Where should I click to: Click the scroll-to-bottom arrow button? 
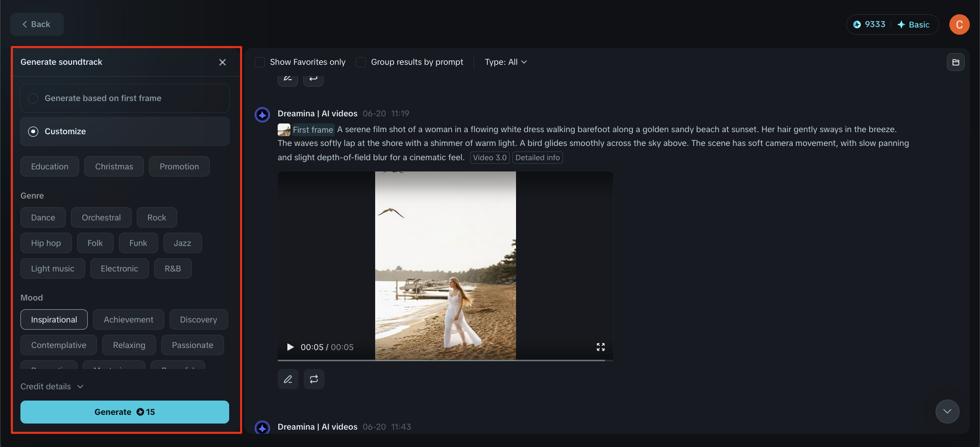[x=947, y=411]
